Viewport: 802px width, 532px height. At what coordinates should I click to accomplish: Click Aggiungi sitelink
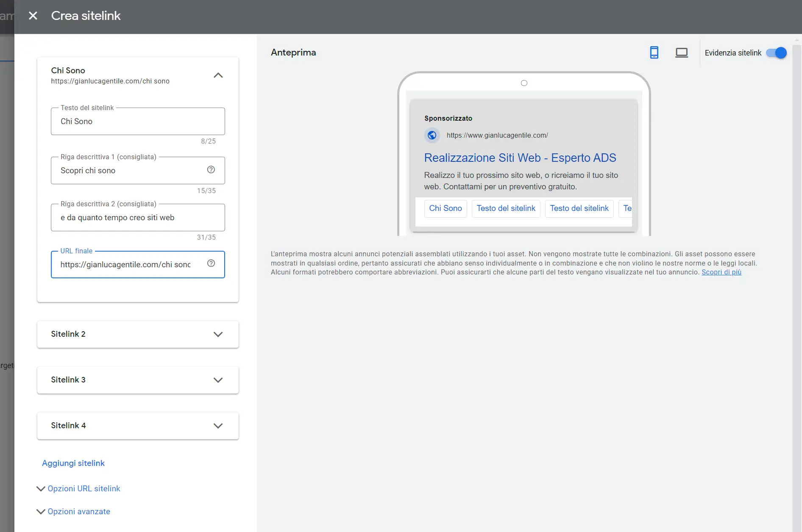coord(73,463)
